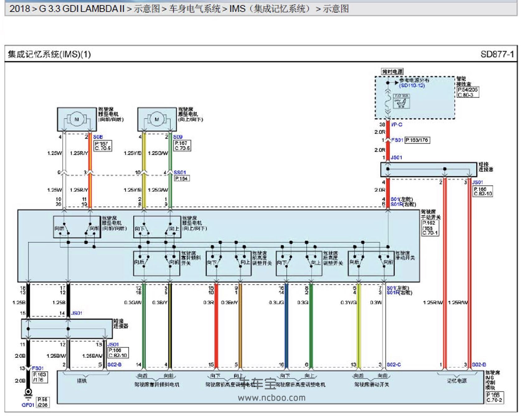This screenshot has width=523, height=420.
Task: Click the motor symbol labeled (向上/向下)
Action: [x=157, y=119]
